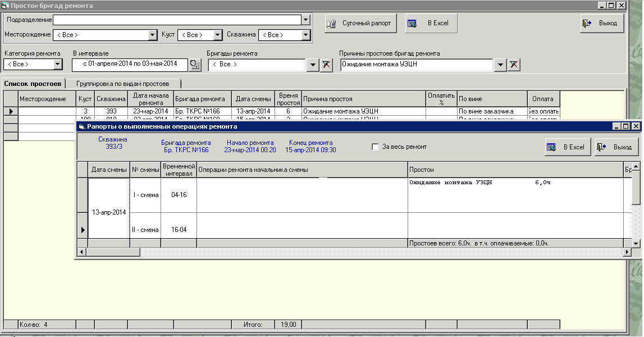Click Причины простоев field with Ожидание монтажа УЭЦН
Screen dimensions: 644x337
pos(417,65)
